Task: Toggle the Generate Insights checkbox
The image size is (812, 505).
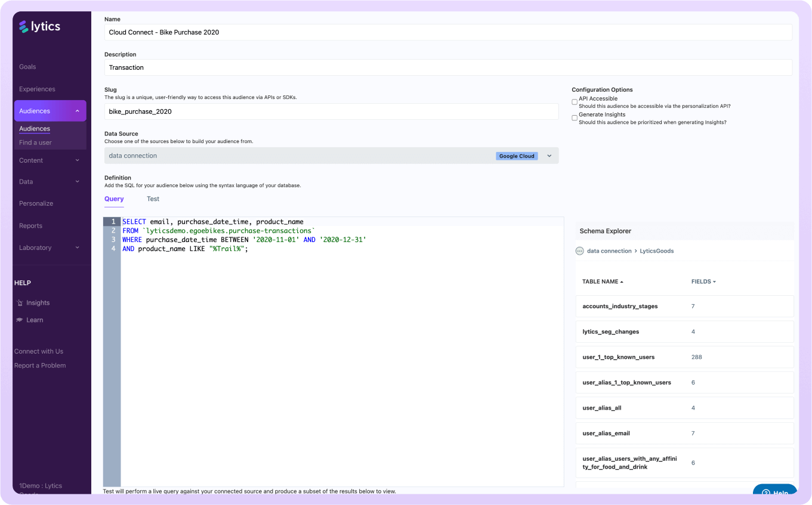Action: pyautogui.click(x=575, y=118)
